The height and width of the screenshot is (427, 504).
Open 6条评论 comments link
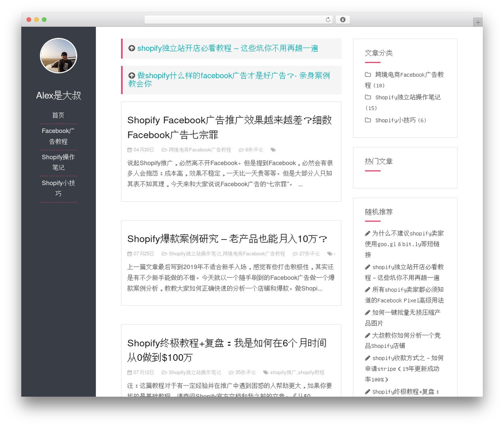(x=254, y=150)
